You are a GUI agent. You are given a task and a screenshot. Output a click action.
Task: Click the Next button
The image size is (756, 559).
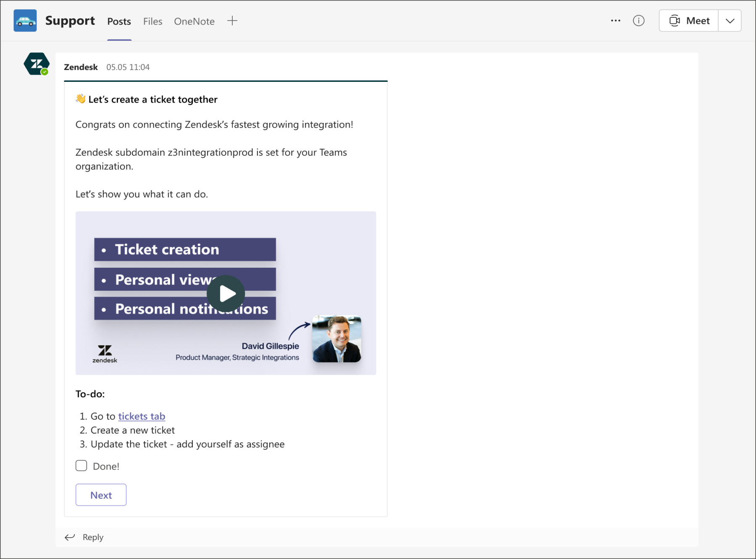pos(101,495)
